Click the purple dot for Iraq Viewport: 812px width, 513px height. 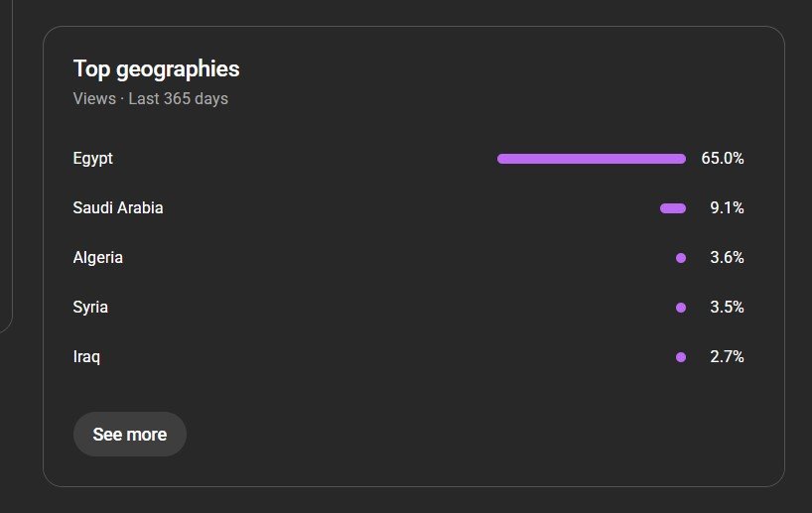681,357
